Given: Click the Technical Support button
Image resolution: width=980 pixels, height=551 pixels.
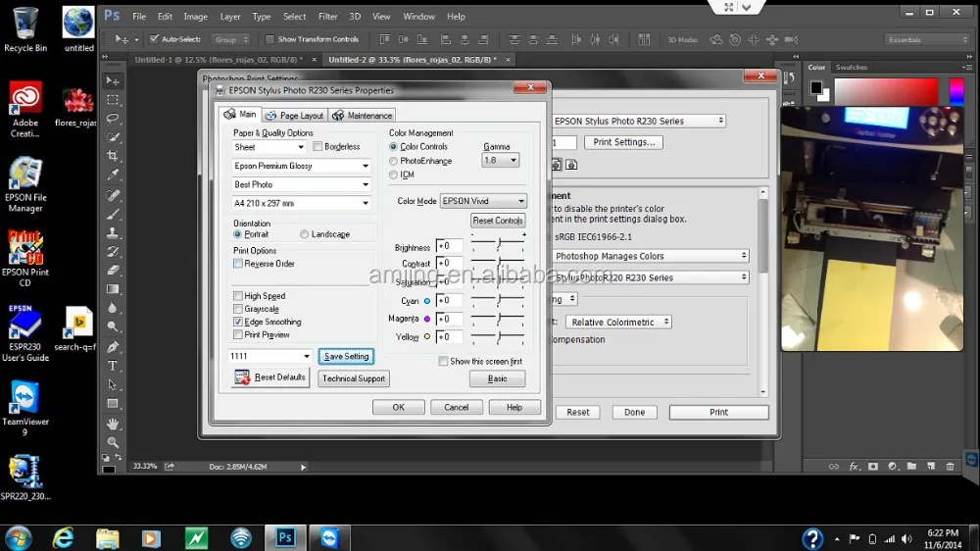Looking at the screenshot, I should tap(354, 378).
